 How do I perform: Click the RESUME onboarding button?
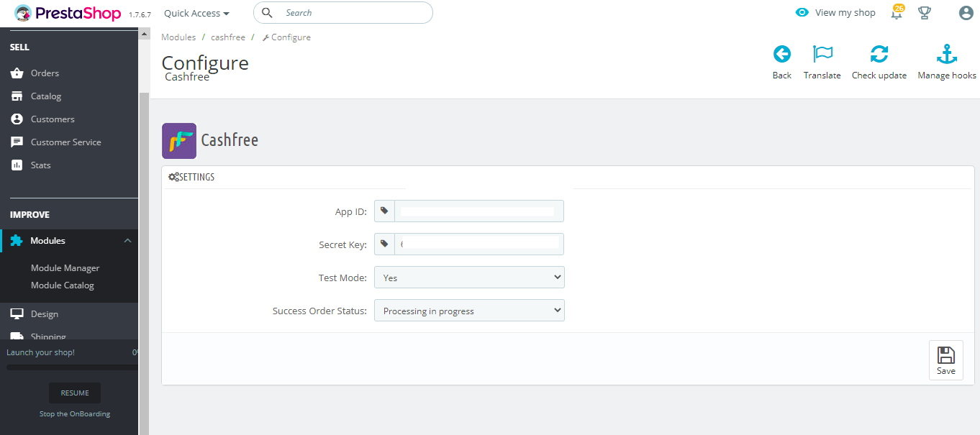pyautogui.click(x=75, y=393)
